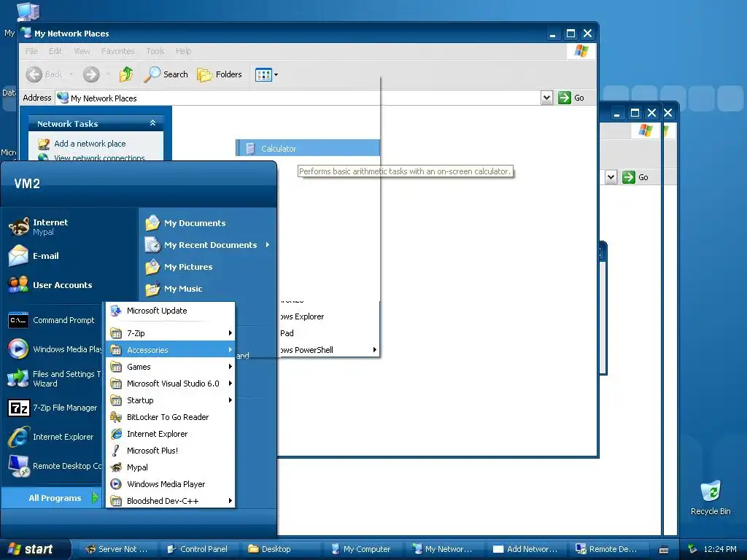This screenshot has height=560, width=747.
Task: Switch to My Computer taskbar button
Action: click(362, 549)
